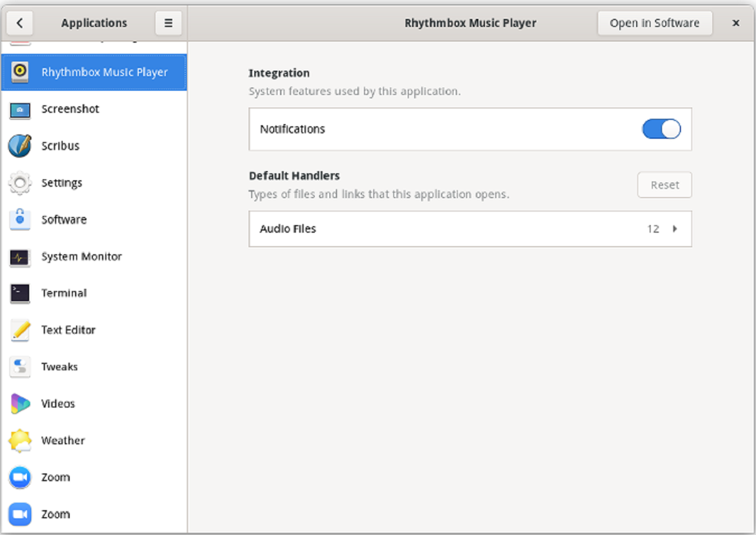Click the Terminal application icon

pos(19,293)
